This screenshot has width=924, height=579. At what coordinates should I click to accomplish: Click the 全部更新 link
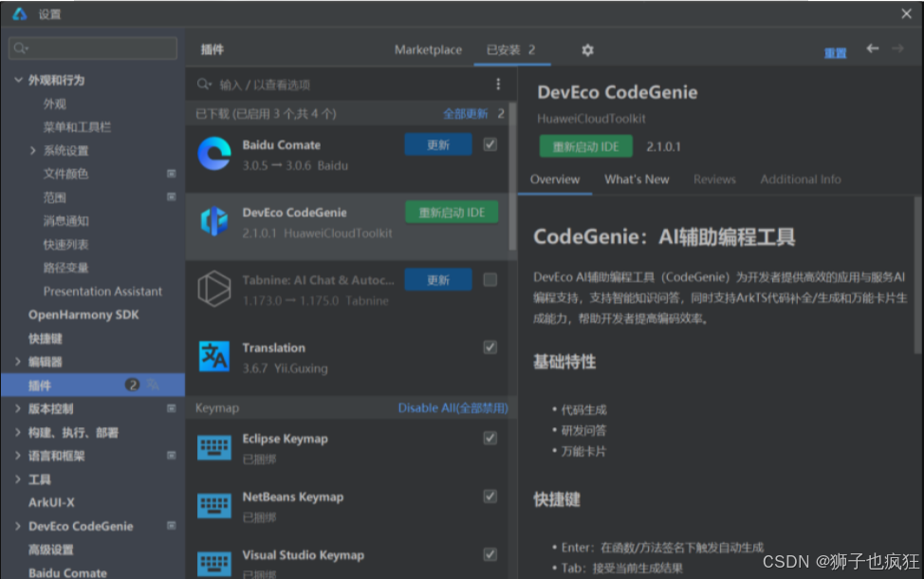[x=466, y=113]
